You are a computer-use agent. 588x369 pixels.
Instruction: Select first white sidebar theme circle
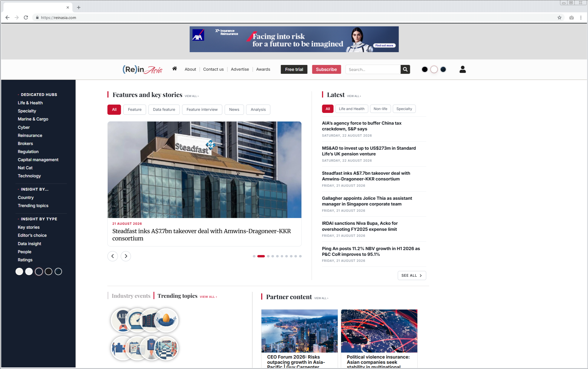click(x=19, y=271)
